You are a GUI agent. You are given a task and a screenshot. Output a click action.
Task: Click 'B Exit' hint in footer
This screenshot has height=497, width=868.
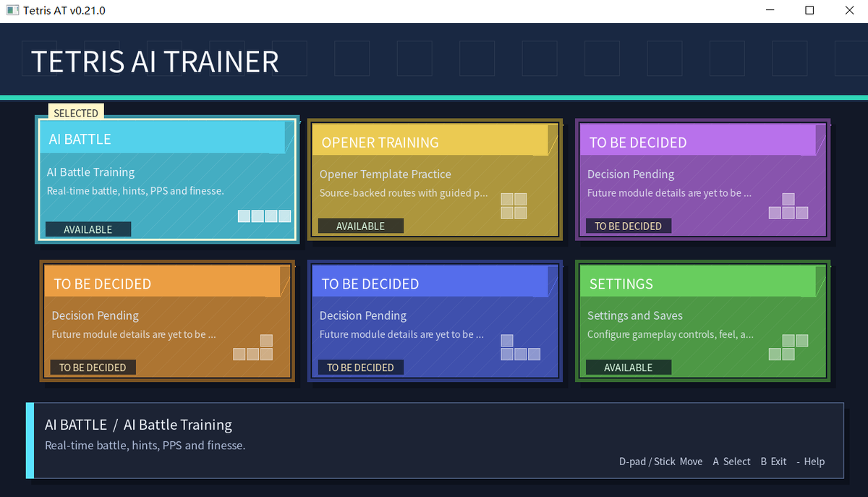tap(774, 462)
